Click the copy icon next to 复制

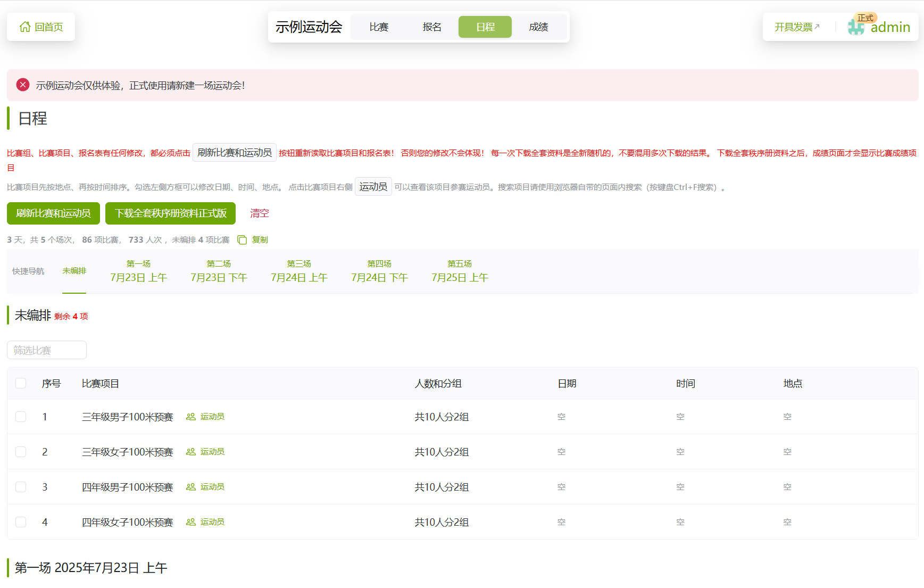(x=242, y=240)
